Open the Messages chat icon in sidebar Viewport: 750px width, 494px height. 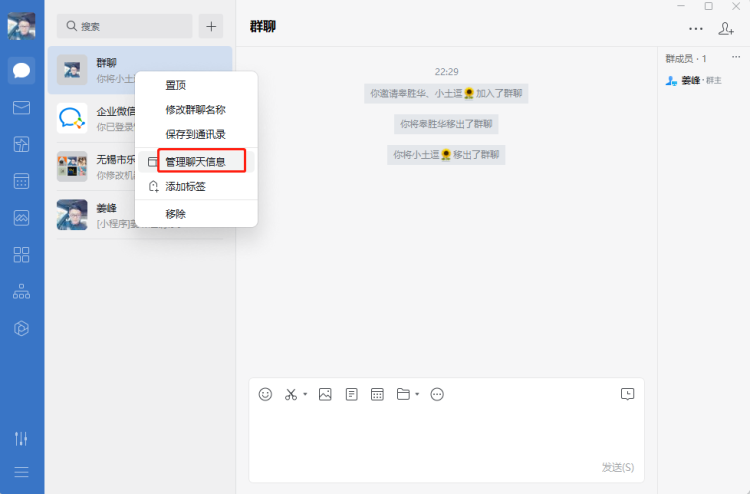[x=22, y=70]
